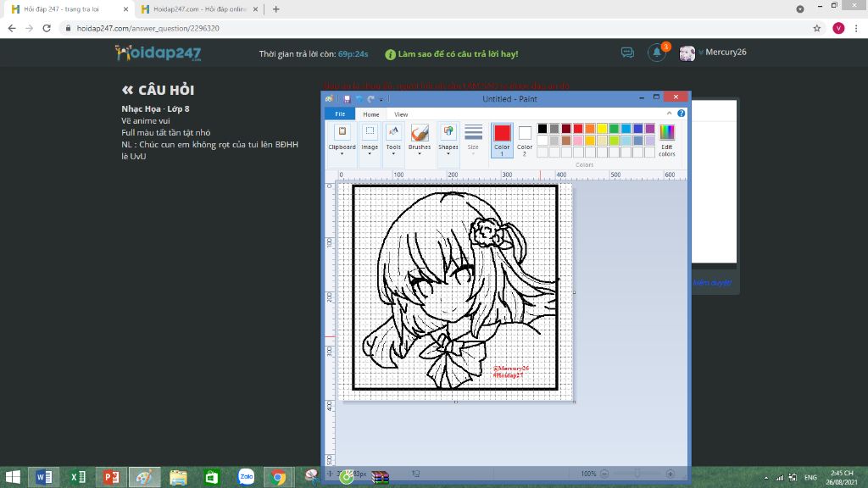Expand the Tools dropdown arrow
Image resolution: width=868 pixels, height=488 pixels.
tap(393, 154)
